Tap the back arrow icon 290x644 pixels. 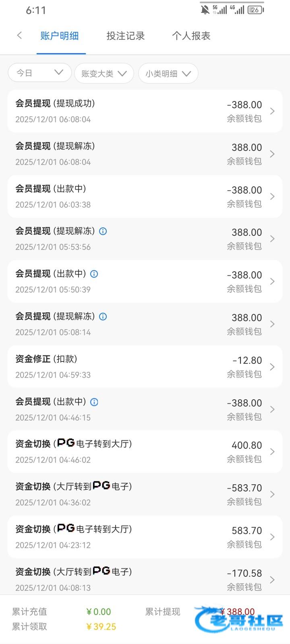pyautogui.click(x=19, y=35)
